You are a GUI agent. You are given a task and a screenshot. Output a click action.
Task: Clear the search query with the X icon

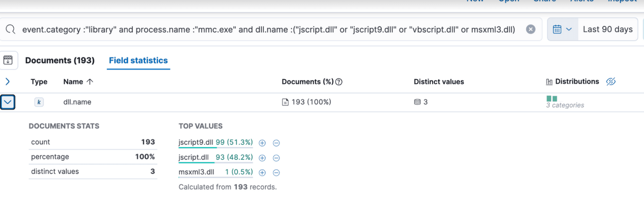tap(530, 30)
